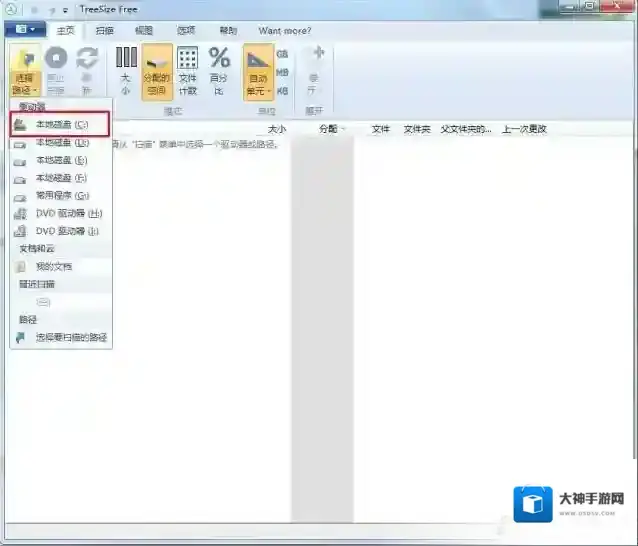Choose the GB unit button
Viewport: 638px width, 546px height.
pyautogui.click(x=282, y=54)
